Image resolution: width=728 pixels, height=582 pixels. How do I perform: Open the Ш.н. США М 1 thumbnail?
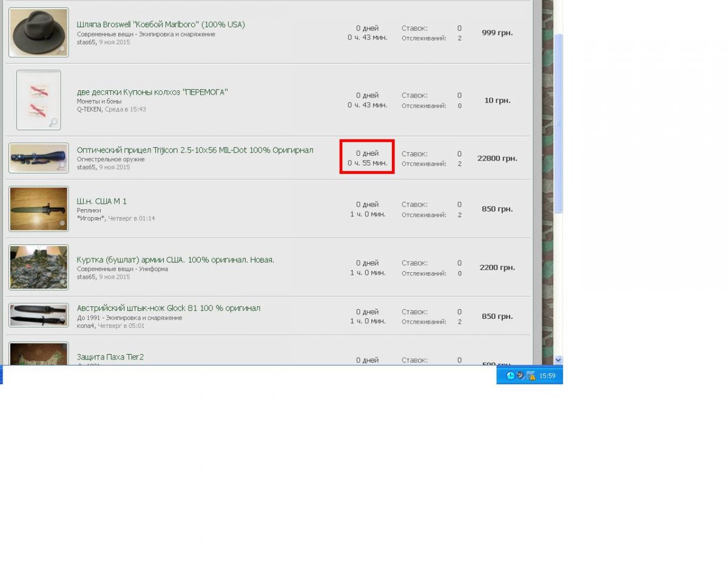click(x=39, y=209)
